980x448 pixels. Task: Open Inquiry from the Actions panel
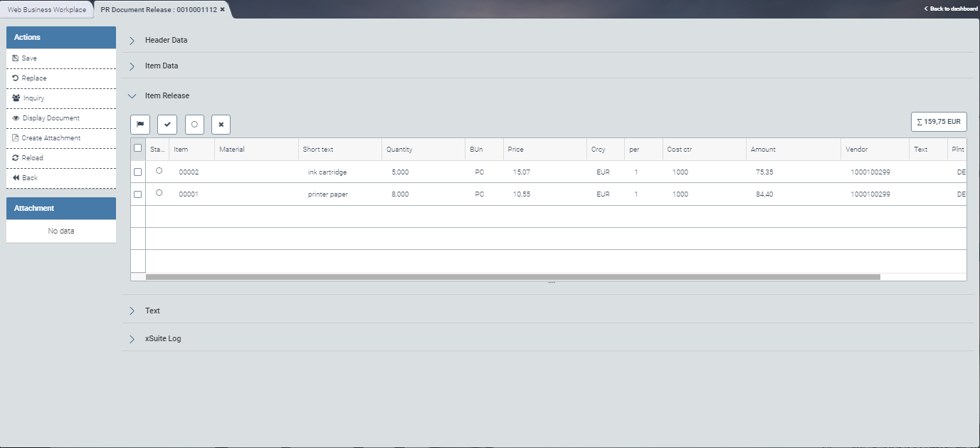(33, 98)
